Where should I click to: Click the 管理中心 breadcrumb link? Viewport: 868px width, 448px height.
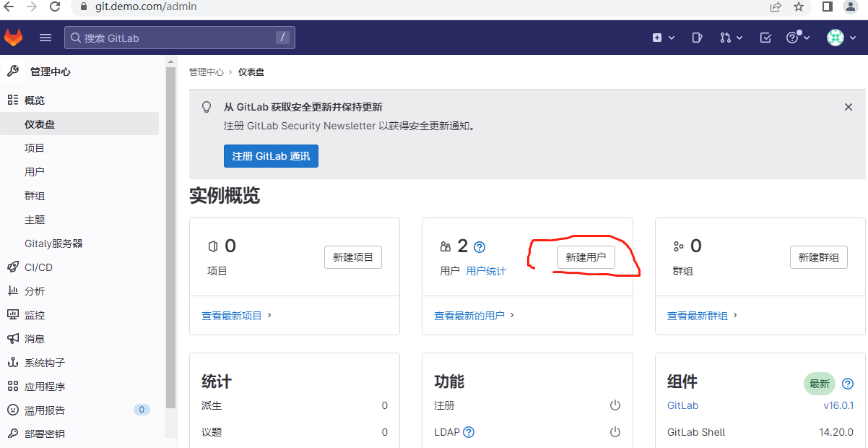207,72
